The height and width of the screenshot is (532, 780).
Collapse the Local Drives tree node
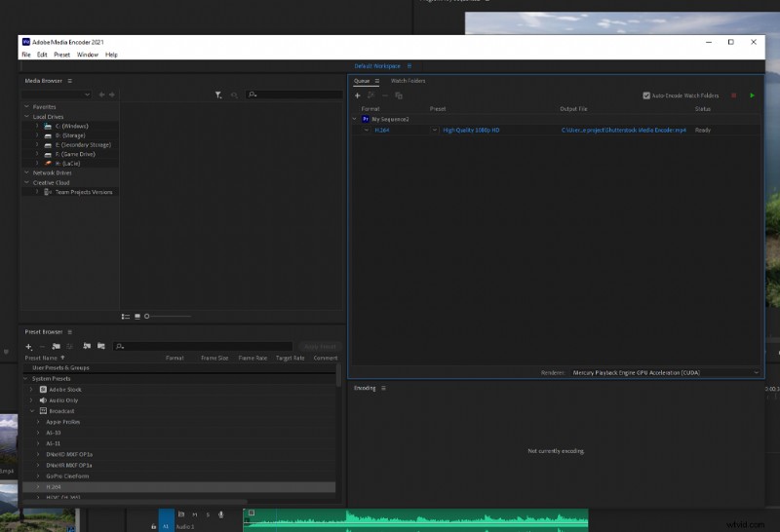pyautogui.click(x=27, y=116)
